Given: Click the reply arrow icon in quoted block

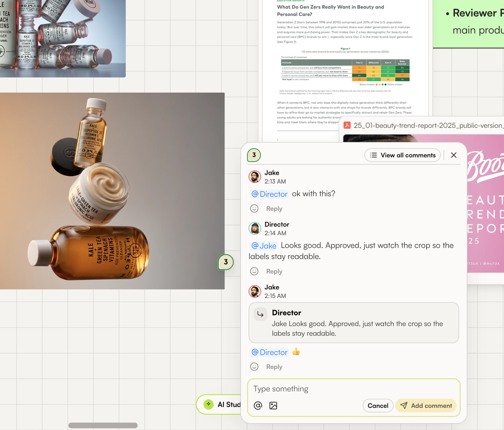Looking at the screenshot, I should click(260, 314).
